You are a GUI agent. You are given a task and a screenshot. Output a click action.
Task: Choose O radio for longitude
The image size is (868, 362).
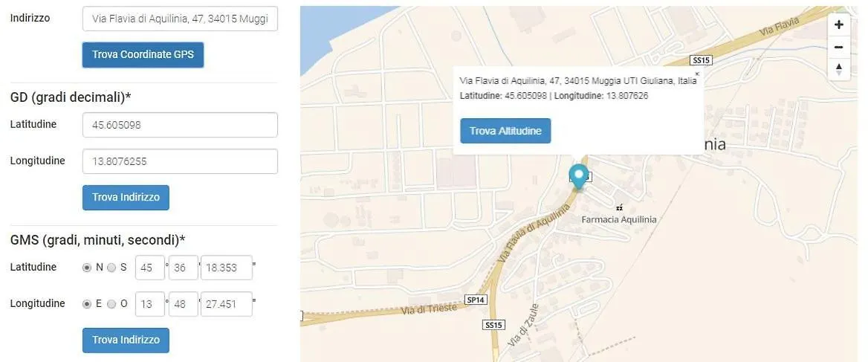[x=111, y=304]
